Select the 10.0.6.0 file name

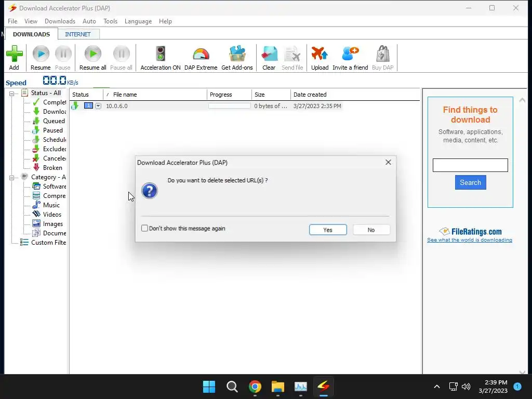117,106
